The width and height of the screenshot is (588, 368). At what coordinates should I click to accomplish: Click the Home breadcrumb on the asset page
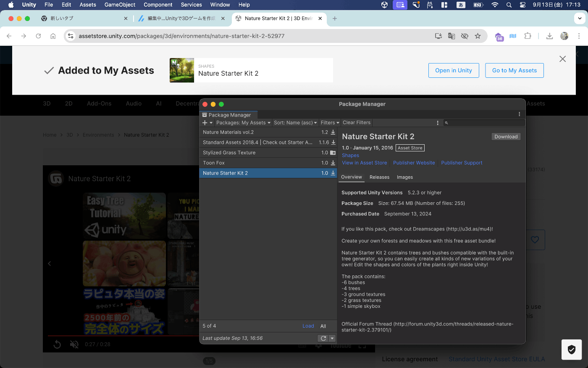pos(50,135)
